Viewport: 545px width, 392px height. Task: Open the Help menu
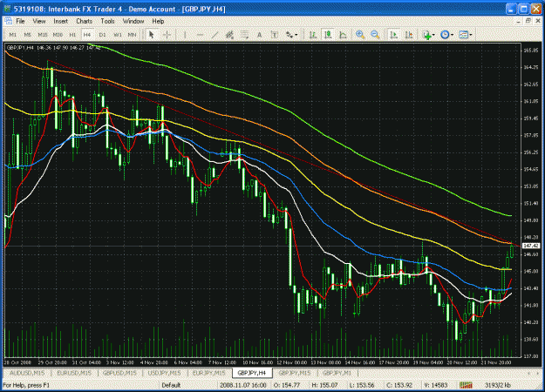point(158,21)
